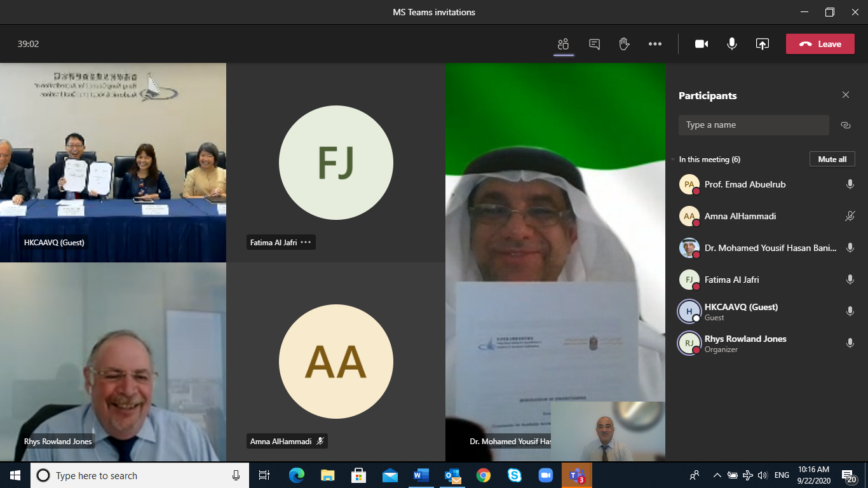The width and height of the screenshot is (868, 488).
Task: Open Fatima Al Jafri tile options ellipsis
Action: coord(306,242)
